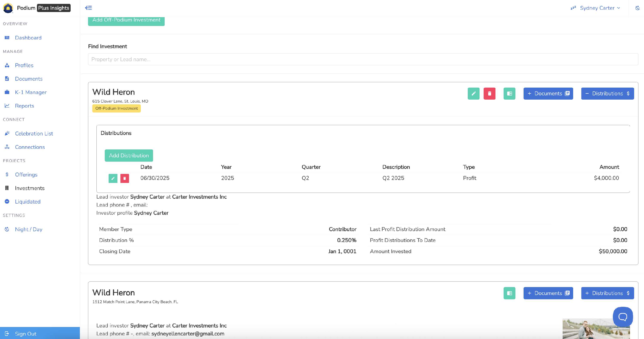This screenshot has width=644, height=339.
Task: Collapse Distributions on first Wild Heron card
Action: click(x=607, y=94)
